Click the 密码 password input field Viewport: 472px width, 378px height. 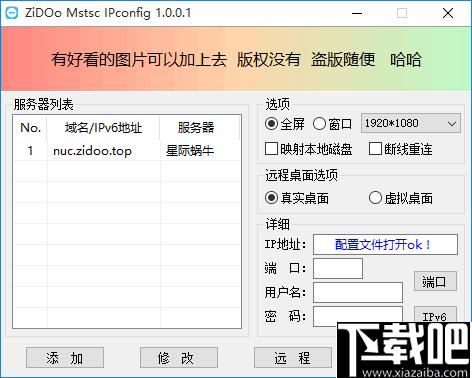[358, 316]
